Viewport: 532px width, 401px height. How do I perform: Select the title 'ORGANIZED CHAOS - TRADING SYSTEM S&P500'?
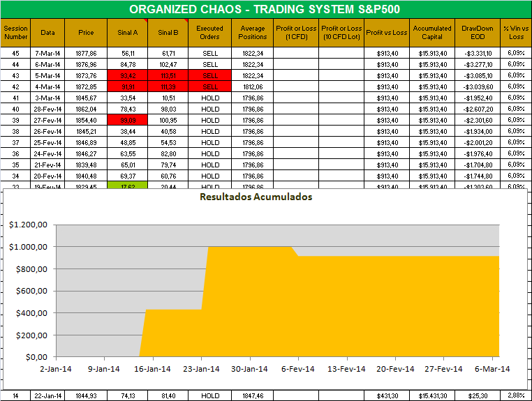(265, 9)
